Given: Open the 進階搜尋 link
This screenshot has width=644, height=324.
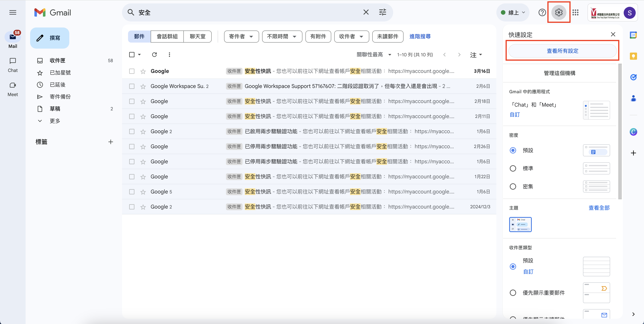Looking at the screenshot, I should pos(420,37).
